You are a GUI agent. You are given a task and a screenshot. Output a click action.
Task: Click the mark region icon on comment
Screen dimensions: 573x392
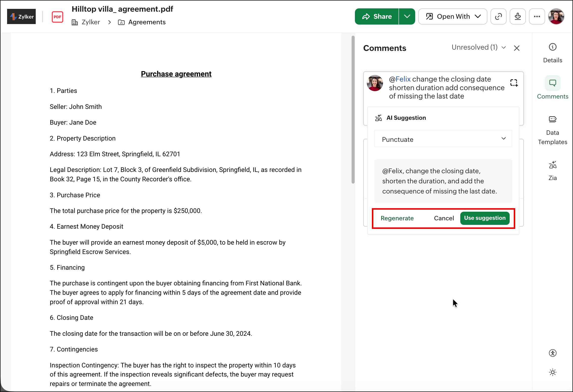[514, 83]
